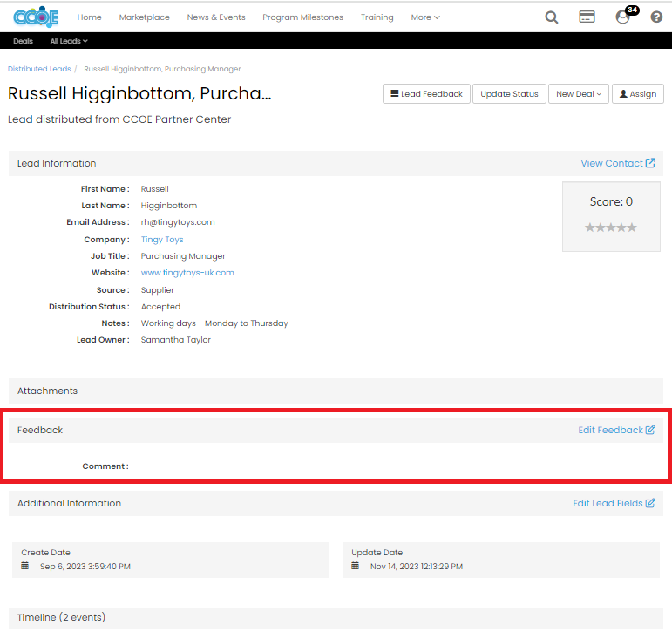Select Deals in the black sub-navigation bar
672x639 pixels.
[24, 41]
